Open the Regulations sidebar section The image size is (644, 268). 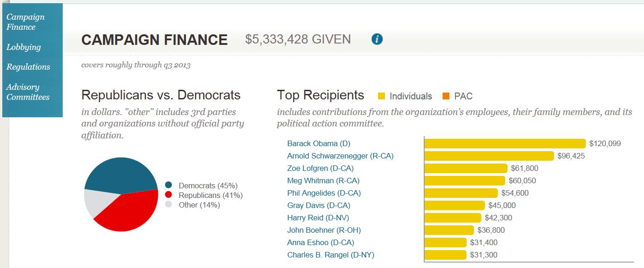pyautogui.click(x=28, y=67)
